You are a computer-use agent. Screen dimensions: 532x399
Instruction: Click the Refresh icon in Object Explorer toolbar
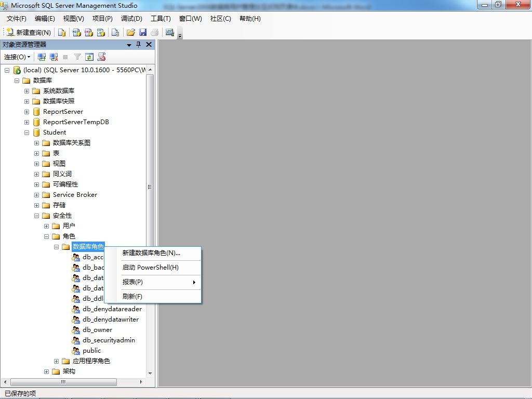89,57
